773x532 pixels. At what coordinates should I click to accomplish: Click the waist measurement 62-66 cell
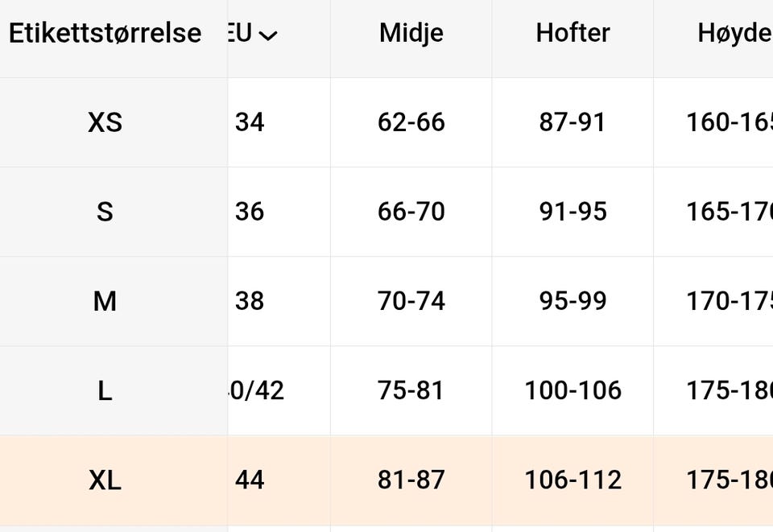click(x=411, y=122)
